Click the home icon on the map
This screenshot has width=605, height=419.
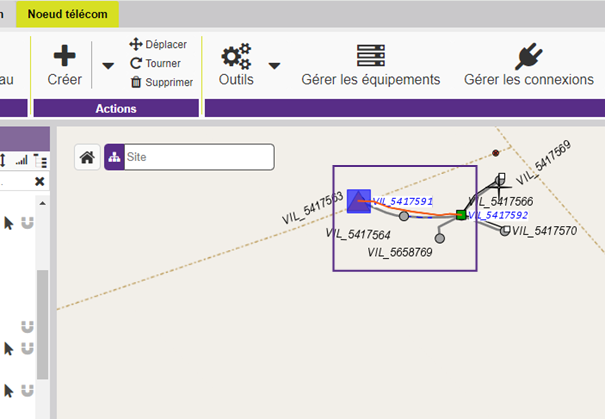(88, 157)
